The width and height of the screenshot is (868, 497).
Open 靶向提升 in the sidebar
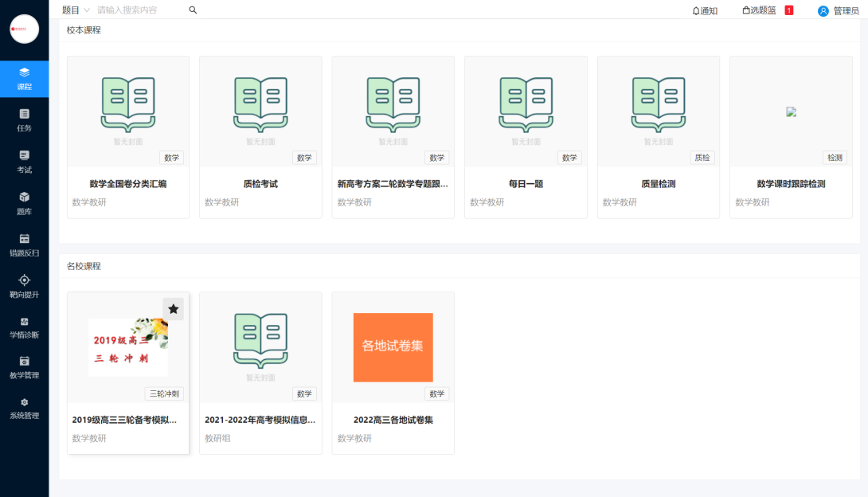[x=25, y=287]
